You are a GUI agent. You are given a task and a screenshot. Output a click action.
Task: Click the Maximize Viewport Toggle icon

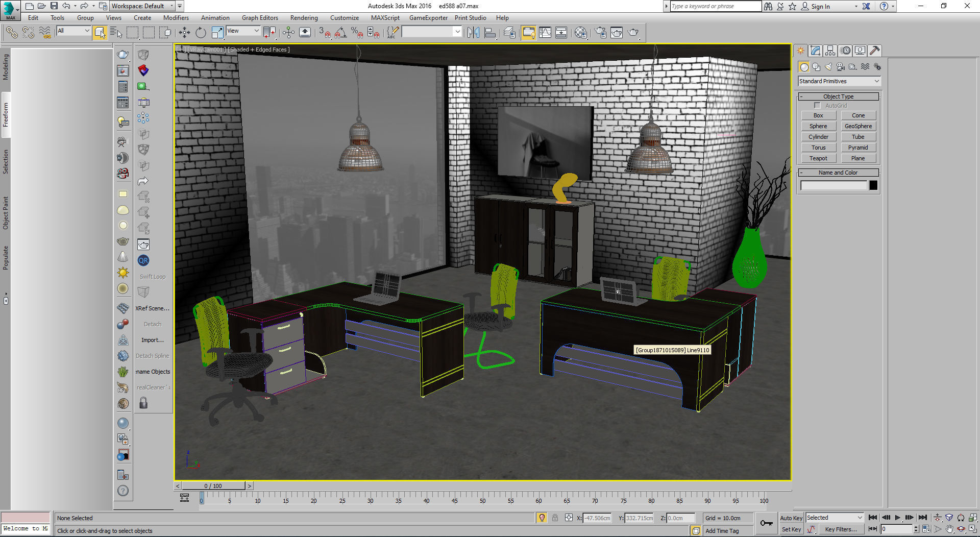(x=972, y=529)
